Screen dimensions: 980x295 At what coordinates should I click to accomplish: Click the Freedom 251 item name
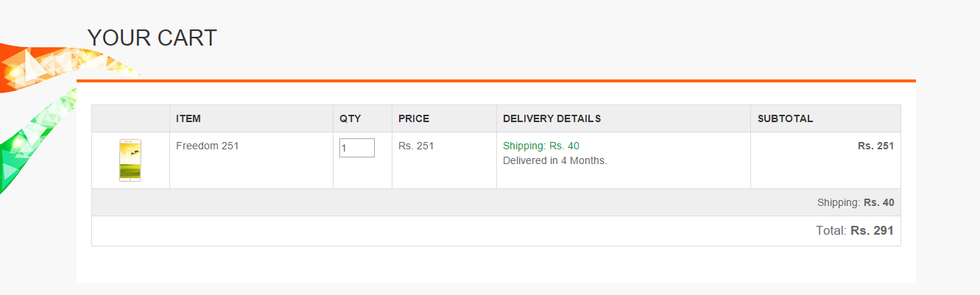pyautogui.click(x=208, y=146)
